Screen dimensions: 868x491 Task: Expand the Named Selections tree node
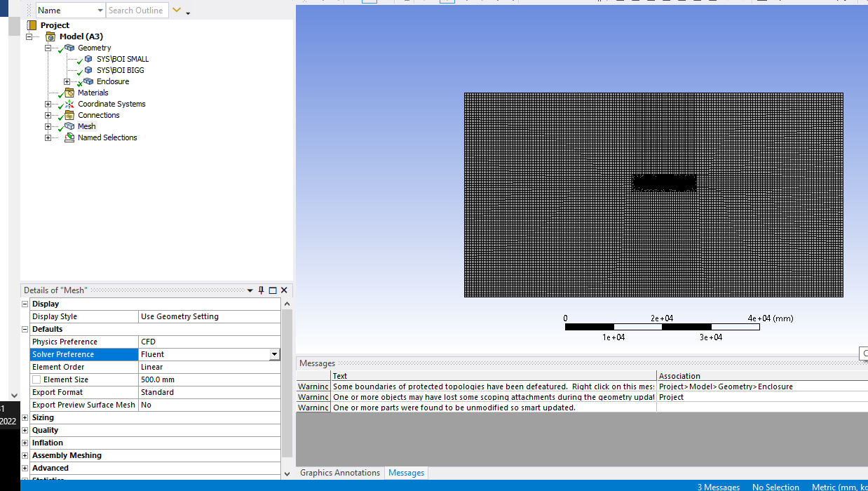(x=48, y=137)
